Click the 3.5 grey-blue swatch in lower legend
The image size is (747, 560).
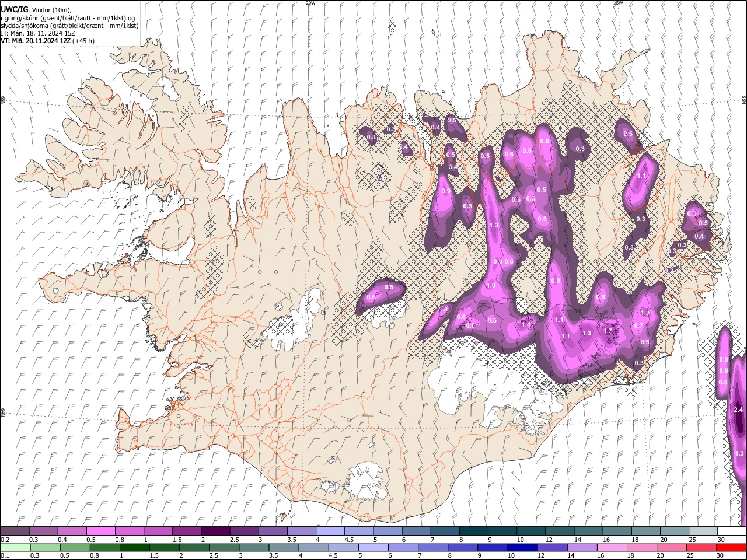point(284,547)
